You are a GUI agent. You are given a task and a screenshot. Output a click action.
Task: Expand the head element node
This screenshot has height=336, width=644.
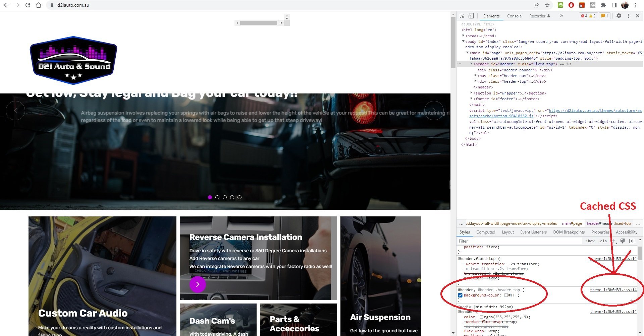click(x=463, y=36)
